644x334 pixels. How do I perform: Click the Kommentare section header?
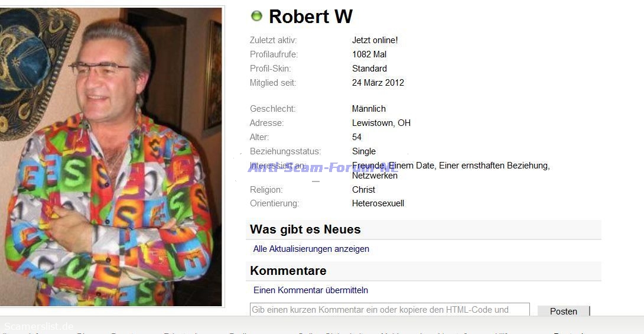point(424,271)
